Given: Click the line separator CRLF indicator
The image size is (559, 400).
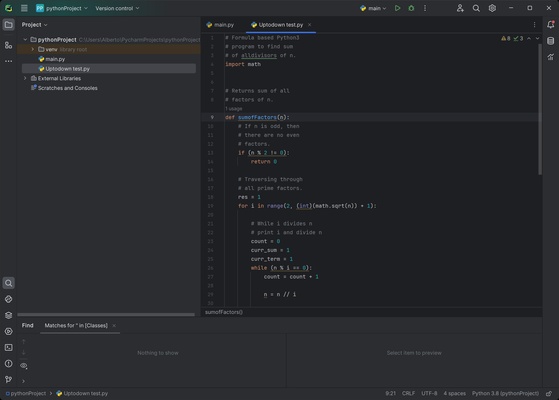Looking at the screenshot, I should tap(408, 394).
